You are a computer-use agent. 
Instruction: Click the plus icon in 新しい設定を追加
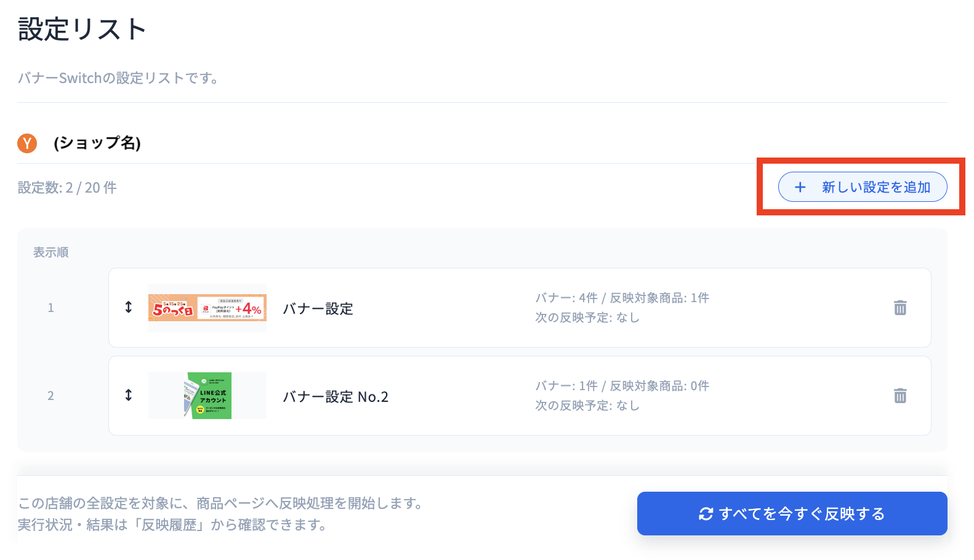point(800,187)
